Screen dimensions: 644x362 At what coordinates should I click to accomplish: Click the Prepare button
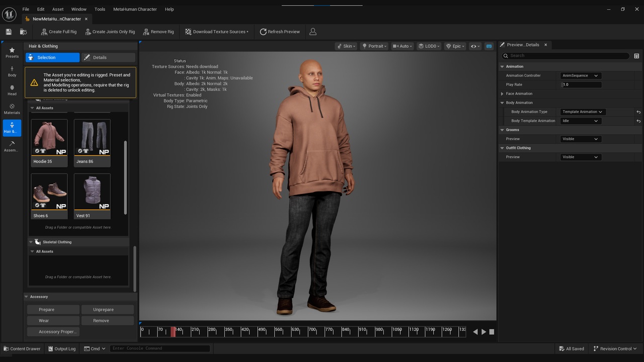point(53,310)
